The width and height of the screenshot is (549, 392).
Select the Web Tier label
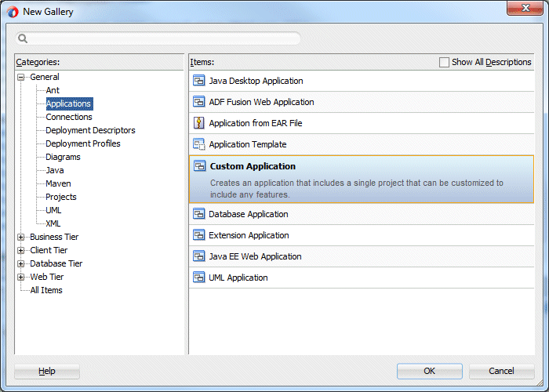coord(46,277)
